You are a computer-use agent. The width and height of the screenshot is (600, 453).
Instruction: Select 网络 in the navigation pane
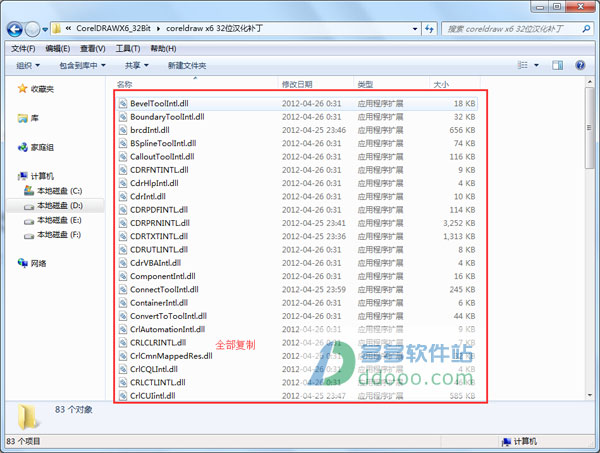click(32, 263)
